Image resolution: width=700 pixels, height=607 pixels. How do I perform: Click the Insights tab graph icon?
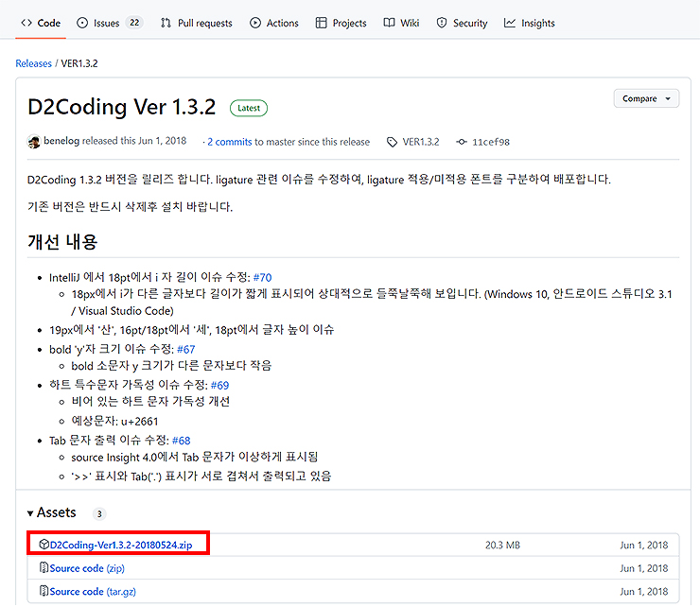(510, 23)
